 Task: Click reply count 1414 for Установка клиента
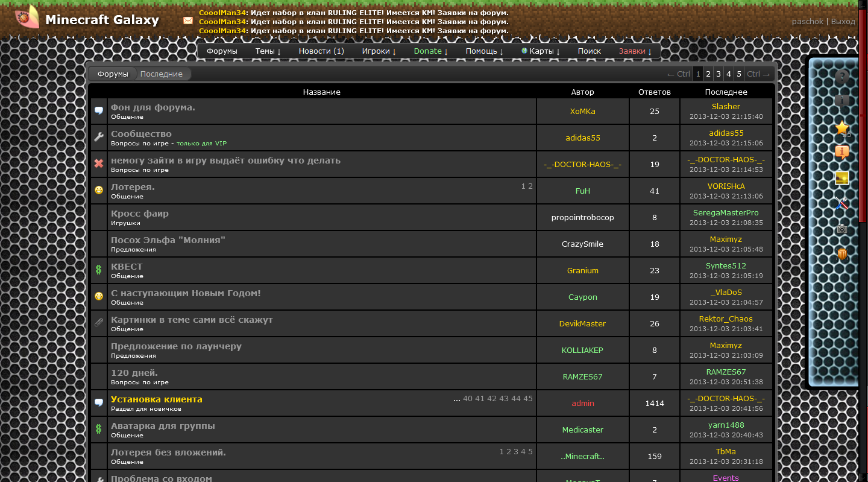(655, 403)
